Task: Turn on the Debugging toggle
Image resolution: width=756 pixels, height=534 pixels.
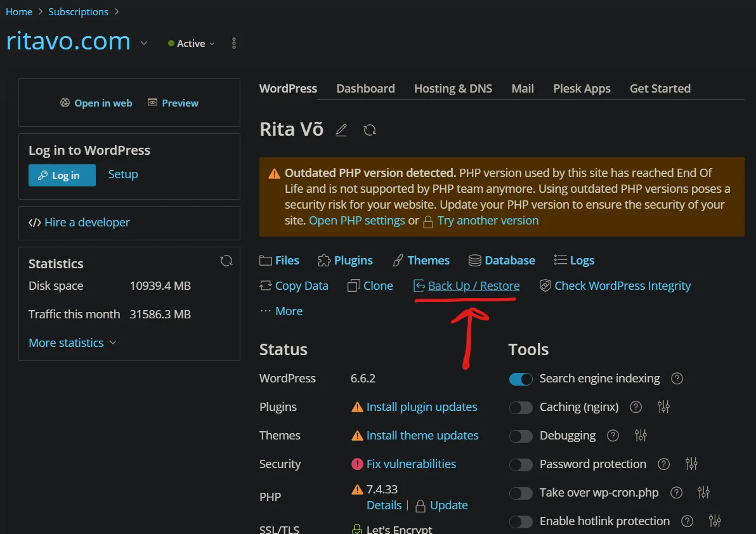Action: coord(521,436)
